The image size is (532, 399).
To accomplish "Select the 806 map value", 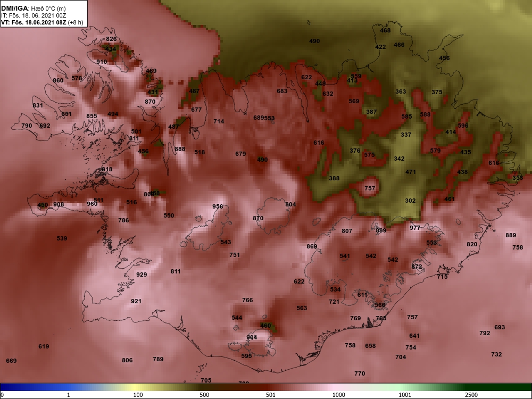I will [x=127, y=360].
